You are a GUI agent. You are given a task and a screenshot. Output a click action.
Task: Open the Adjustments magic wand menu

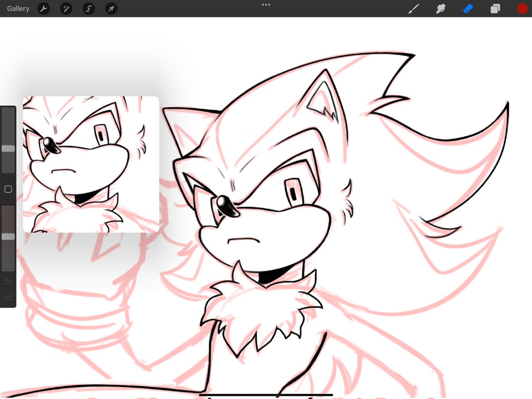coord(66,8)
